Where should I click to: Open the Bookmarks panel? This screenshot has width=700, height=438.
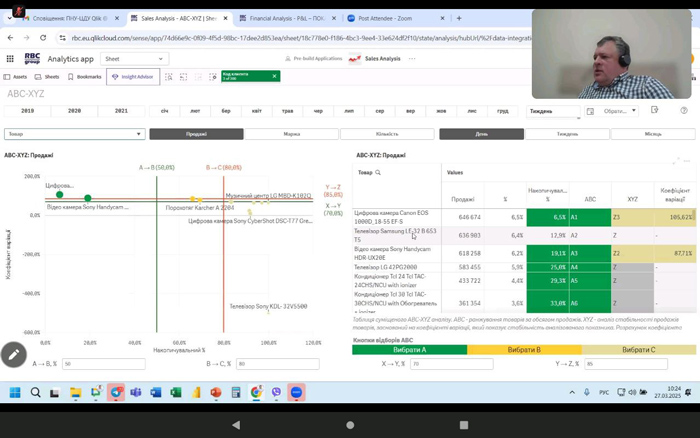click(x=85, y=76)
